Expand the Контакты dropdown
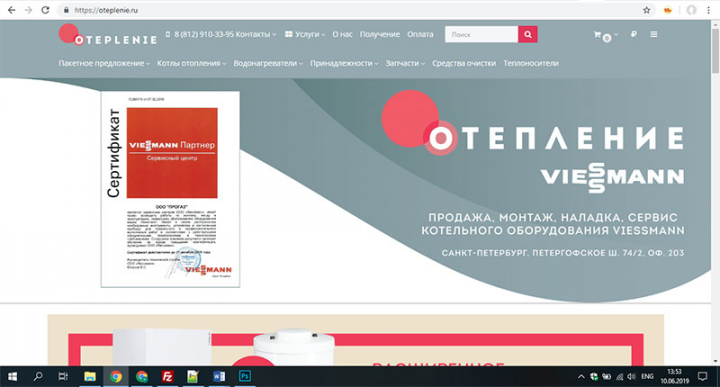 point(256,34)
